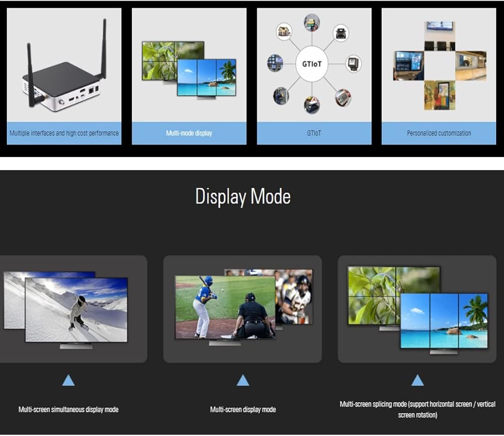Click blue triangle above Multi-screen display mode
This screenshot has height=436, width=504.
pyautogui.click(x=243, y=381)
